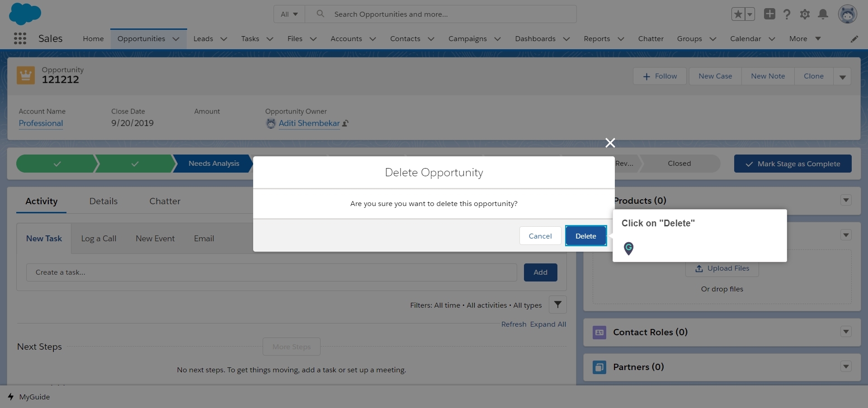The height and width of the screenshot is (408, 868).
Task: Open the Professional account link
Action: (x=41, y=123)
